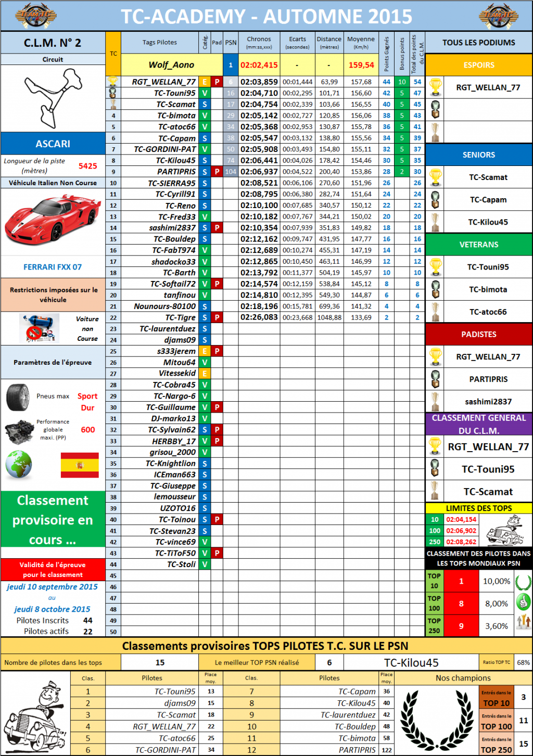
Task: Click the Team TC logo right of the title
Action: [498, 16]
